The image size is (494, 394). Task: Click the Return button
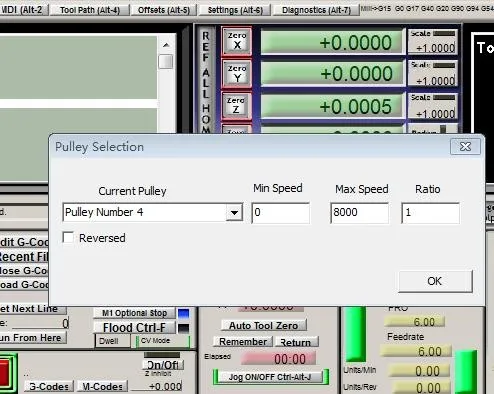pyautogui.click(x=296, y=342)
